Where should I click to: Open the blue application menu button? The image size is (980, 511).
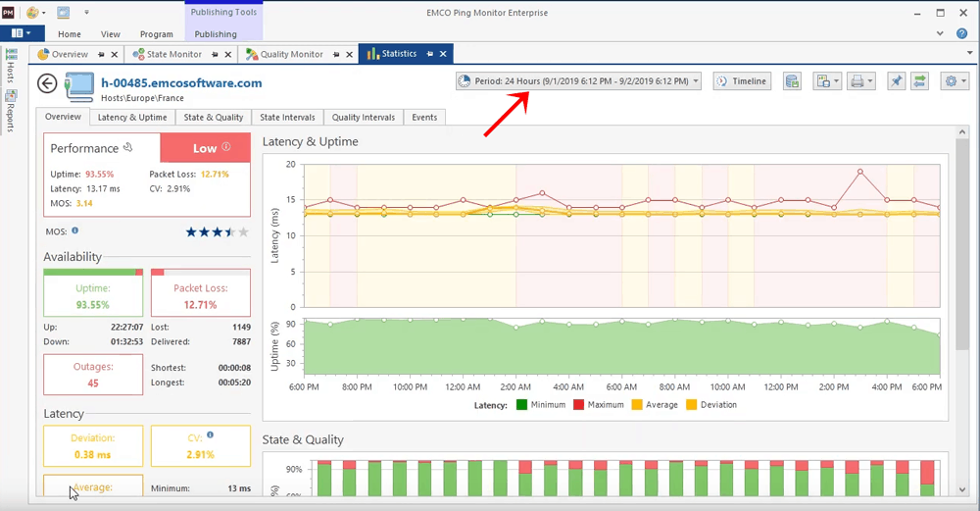23,33
